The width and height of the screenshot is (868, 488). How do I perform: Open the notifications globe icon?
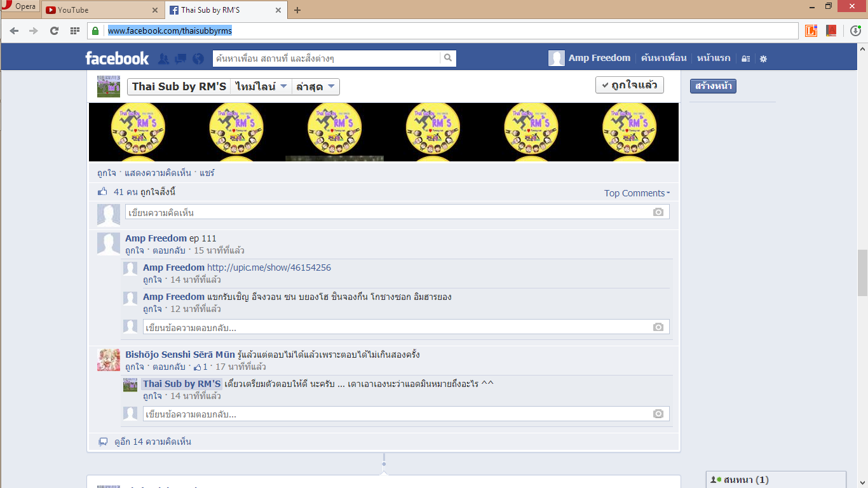(198, 58)
